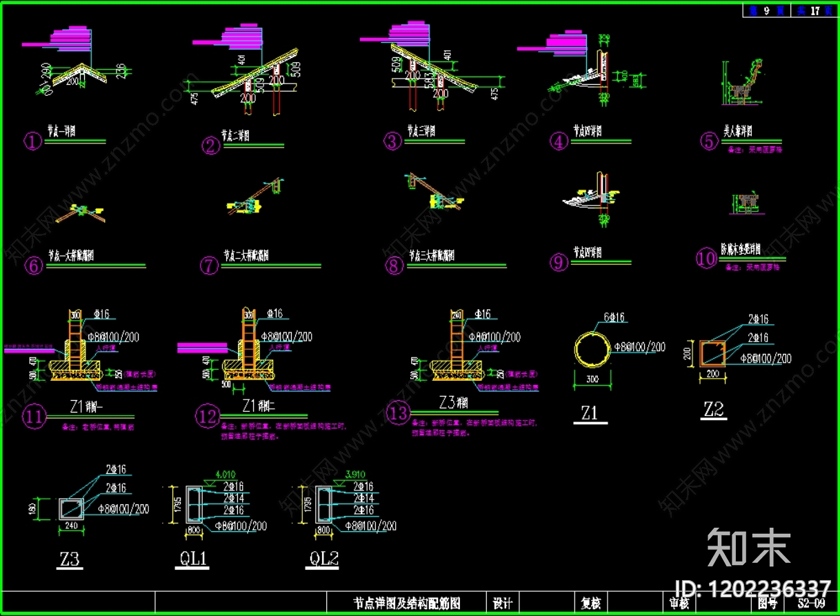Select the underlined 'QL2' section label
The image size is (840, 616).
pyautogui.click(x=322, y=559)
